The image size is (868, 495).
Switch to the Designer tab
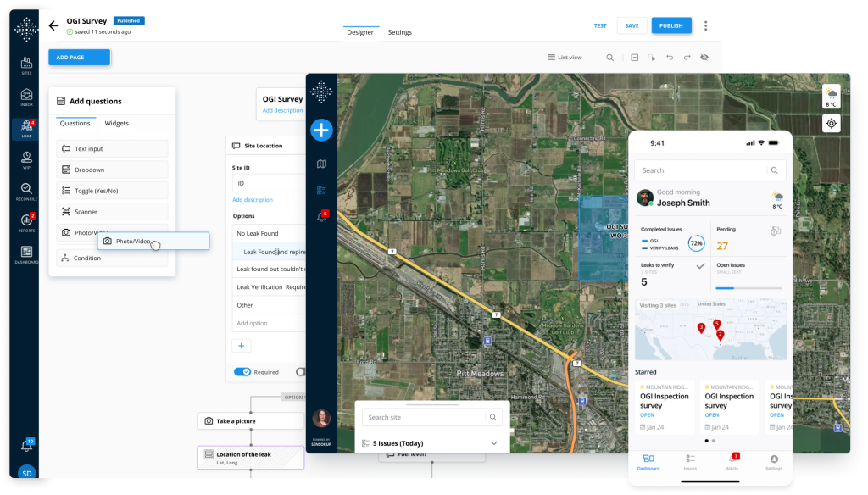(360, 32)
